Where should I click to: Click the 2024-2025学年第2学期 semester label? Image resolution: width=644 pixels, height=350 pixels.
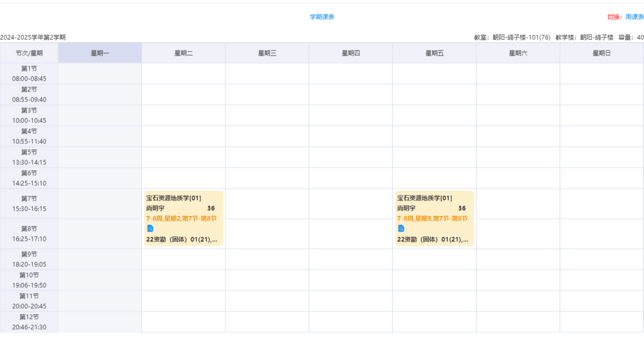click(33, 37)
